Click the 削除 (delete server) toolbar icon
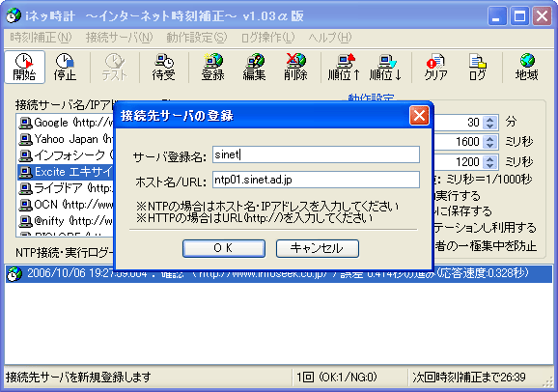The image size is (558, 392). click(x=295, y=67)
